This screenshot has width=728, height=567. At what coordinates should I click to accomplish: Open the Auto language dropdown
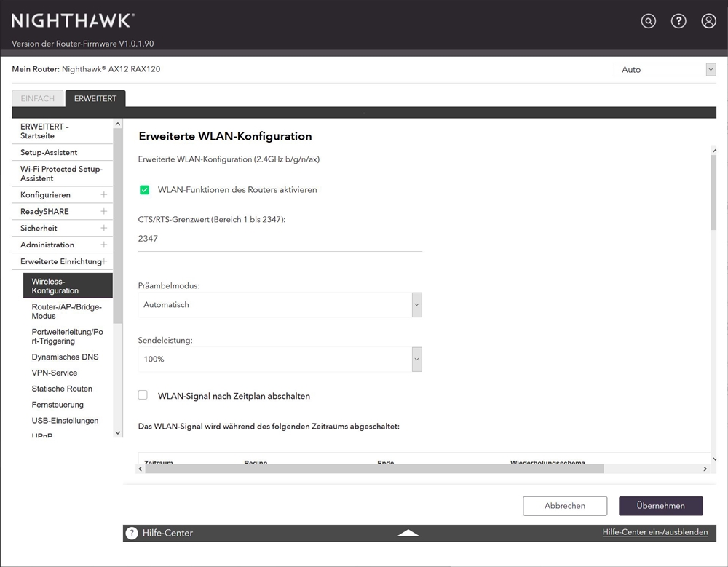tap(665, 70)
